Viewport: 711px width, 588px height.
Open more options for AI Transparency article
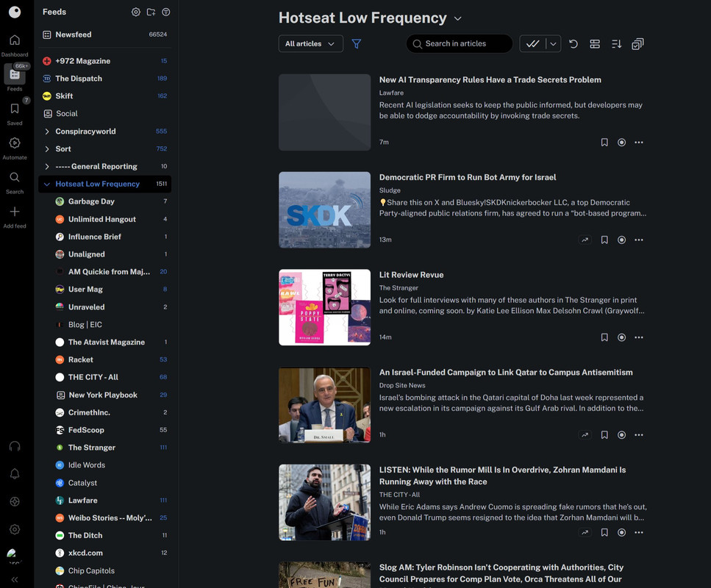click(x=639, y=143)
